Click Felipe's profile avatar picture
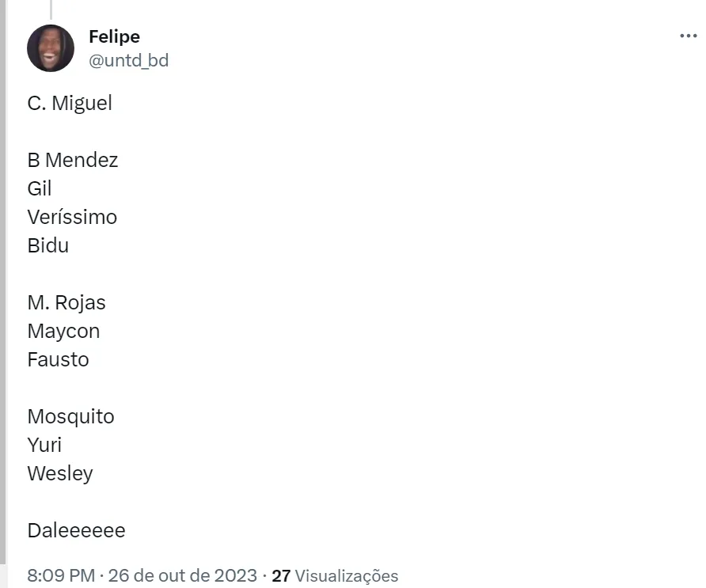 [51, 48]
